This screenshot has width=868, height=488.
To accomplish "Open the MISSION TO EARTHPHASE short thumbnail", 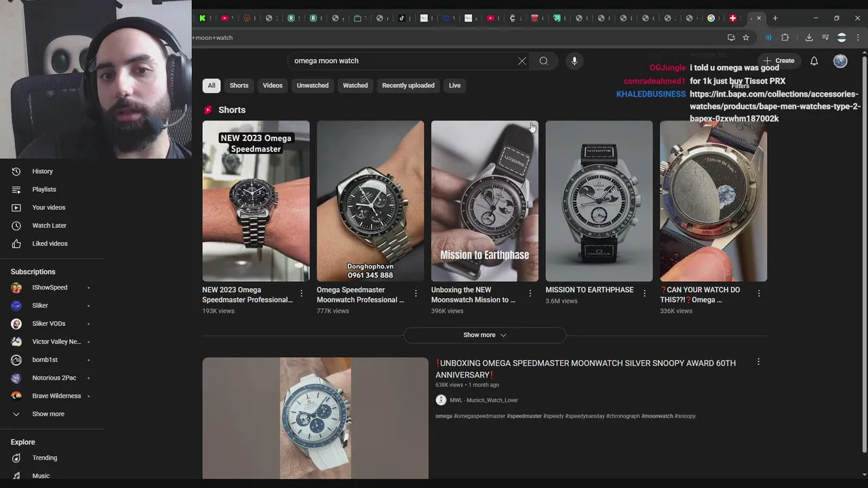I will pyautogui.click(x=599, y=201).
